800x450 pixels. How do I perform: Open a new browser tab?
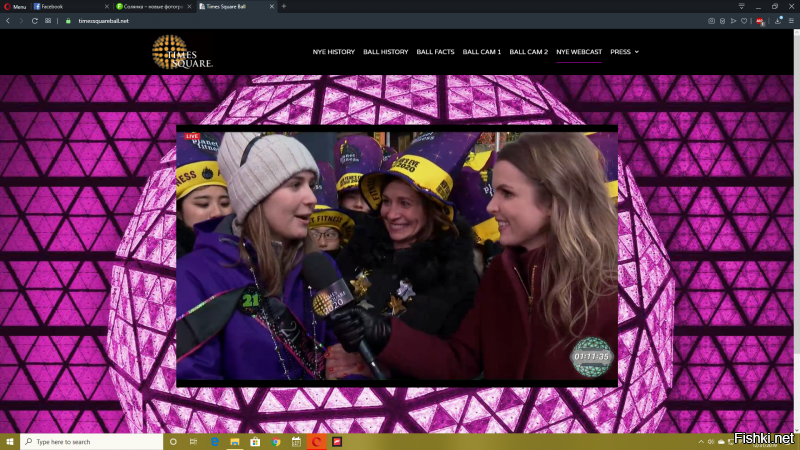coord(284,7)
